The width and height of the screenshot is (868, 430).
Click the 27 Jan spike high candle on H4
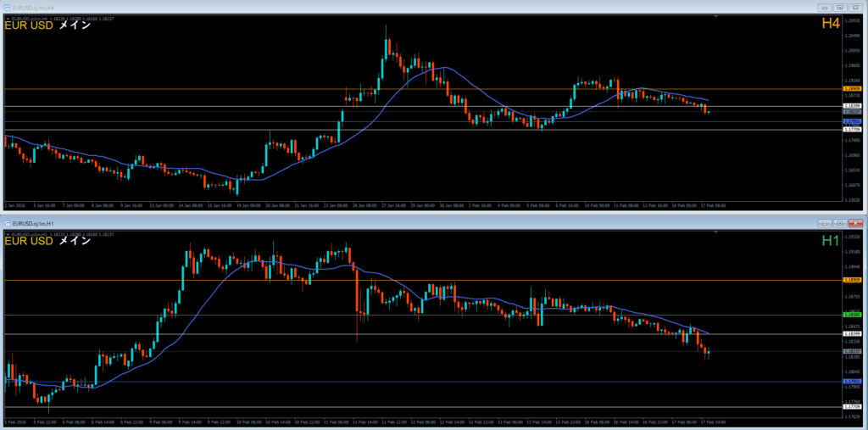[x=387, y=42]
